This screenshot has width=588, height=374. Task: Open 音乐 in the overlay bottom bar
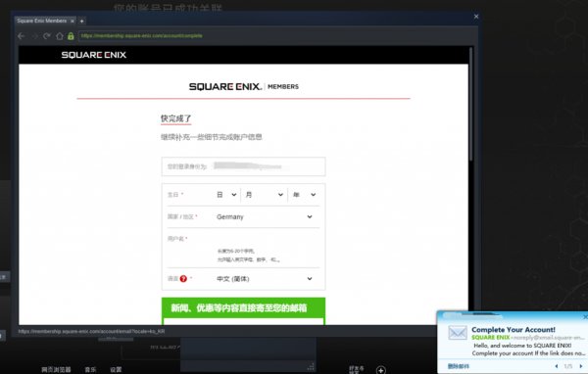(x=90, y=369)
